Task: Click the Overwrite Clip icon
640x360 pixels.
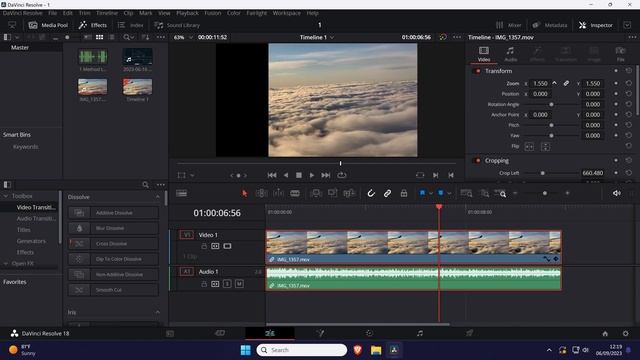Action: 332,193
